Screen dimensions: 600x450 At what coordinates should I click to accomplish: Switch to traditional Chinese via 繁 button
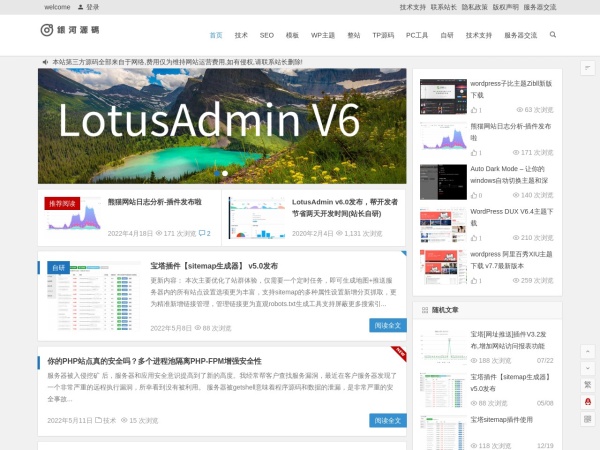pos(588,385)
